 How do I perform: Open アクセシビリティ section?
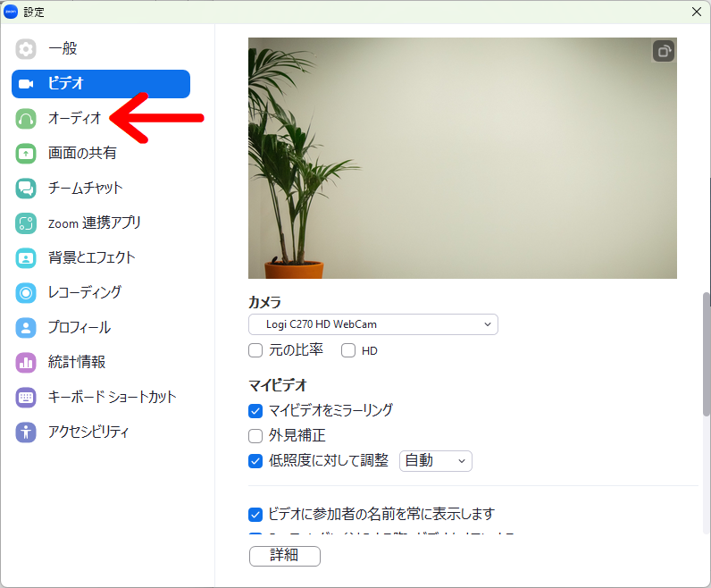click(x=101, y=432)
